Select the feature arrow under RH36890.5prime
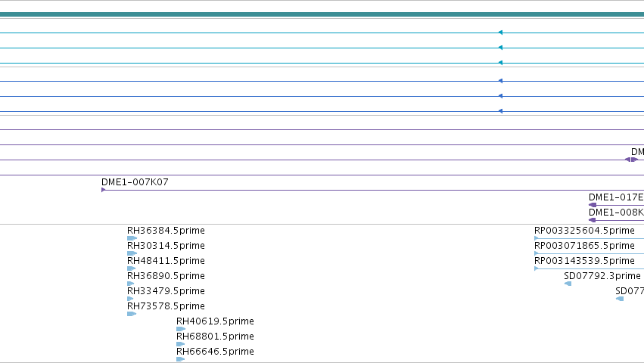 point(131,284)
